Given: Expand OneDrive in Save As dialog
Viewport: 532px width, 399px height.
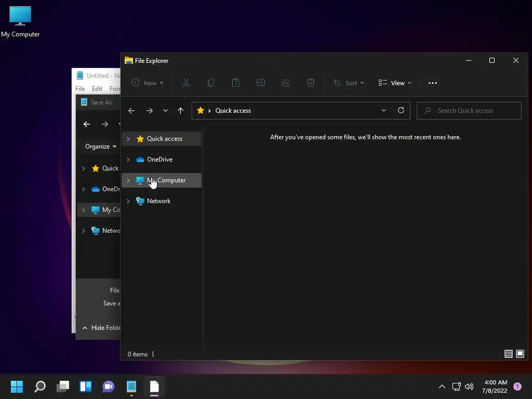Looking at the screenshot, I should (84, 189).
